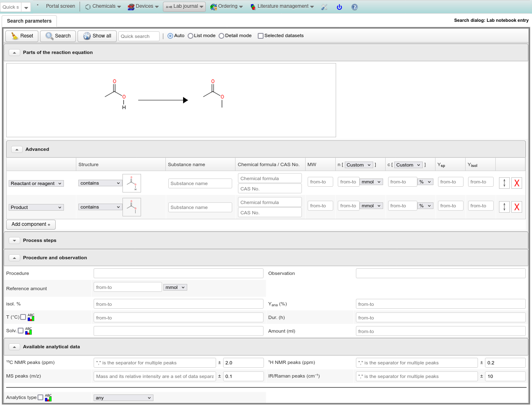Open the Chemicals menu

[103, 7]
